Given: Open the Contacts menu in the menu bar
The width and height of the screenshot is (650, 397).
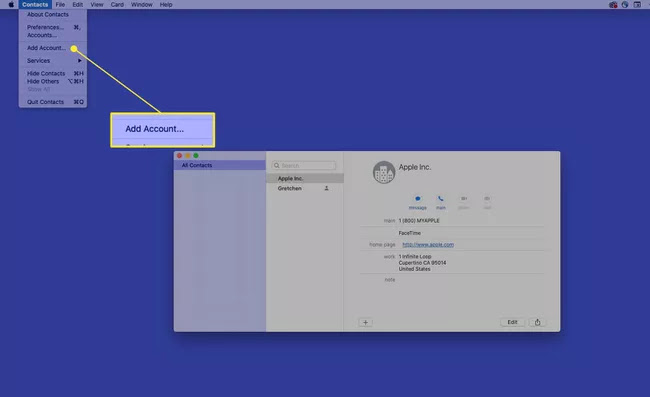Looking at the screenshot, I should [x=35, y=5].
